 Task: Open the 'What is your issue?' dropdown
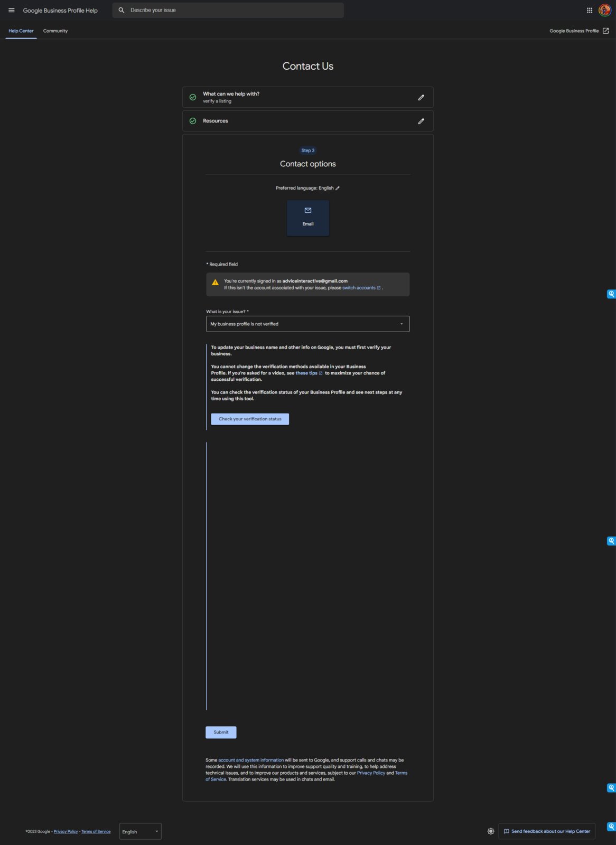[308, 324]
